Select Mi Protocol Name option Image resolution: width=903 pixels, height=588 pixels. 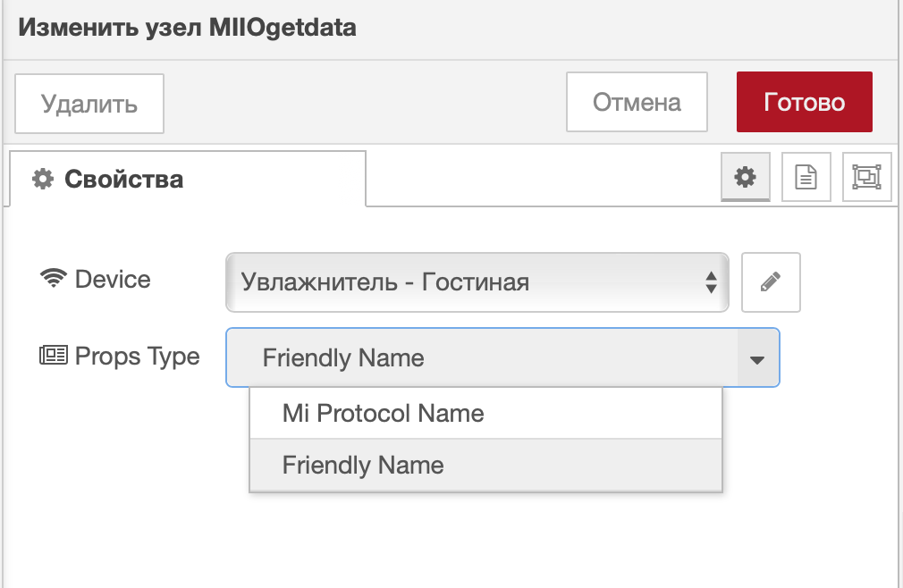tap(485, 414)
